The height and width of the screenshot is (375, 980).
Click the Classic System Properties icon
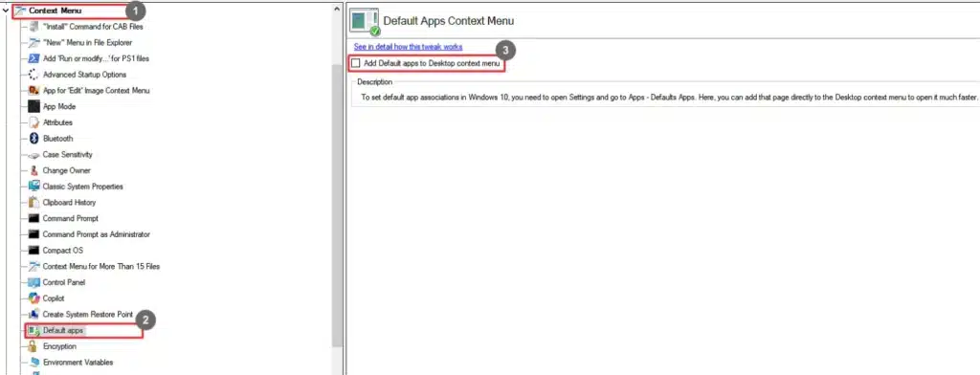coord(33,187)
